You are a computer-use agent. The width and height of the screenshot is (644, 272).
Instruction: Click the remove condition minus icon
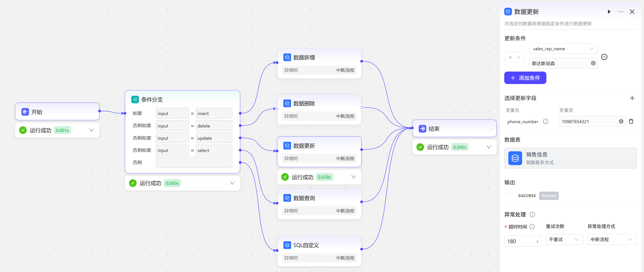pos(604,57)
